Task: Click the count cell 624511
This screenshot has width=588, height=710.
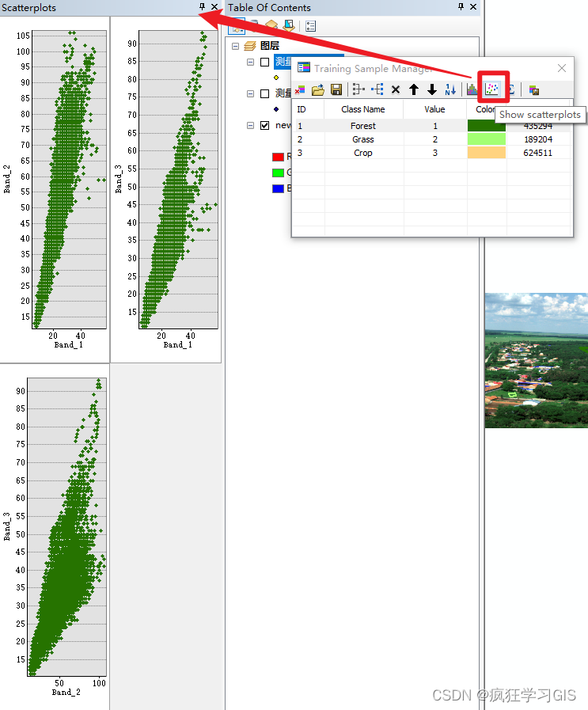Action: 538,153
